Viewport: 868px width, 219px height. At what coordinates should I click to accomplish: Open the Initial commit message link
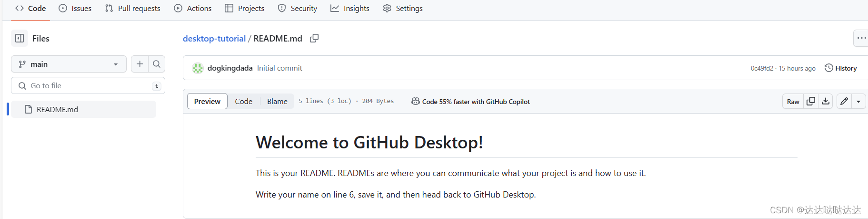click(279, 68)
